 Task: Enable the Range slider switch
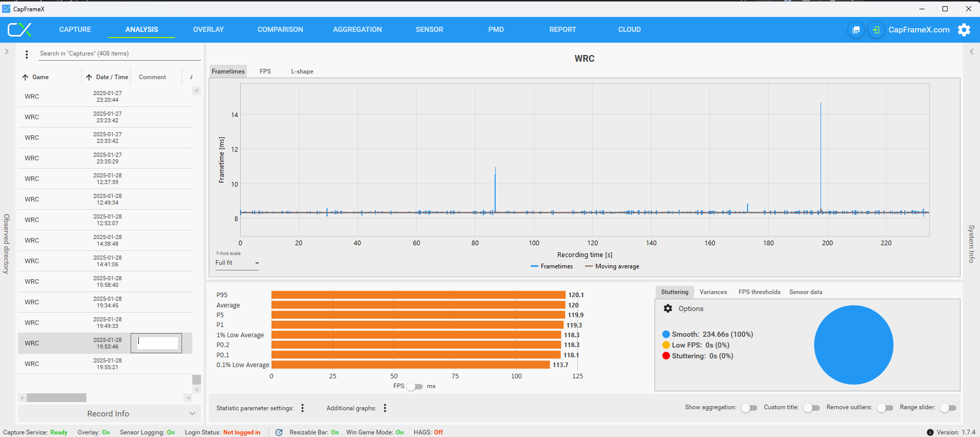tap(948, 408)
